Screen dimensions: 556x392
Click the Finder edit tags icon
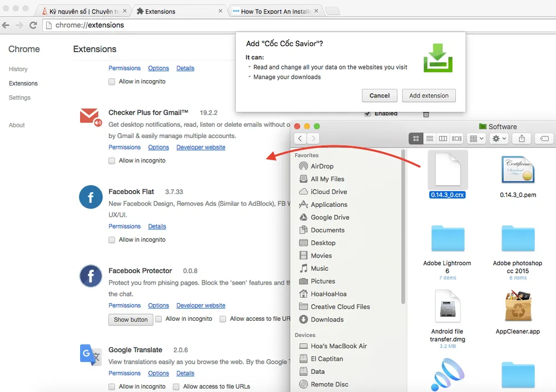click(x=545, y=138)
